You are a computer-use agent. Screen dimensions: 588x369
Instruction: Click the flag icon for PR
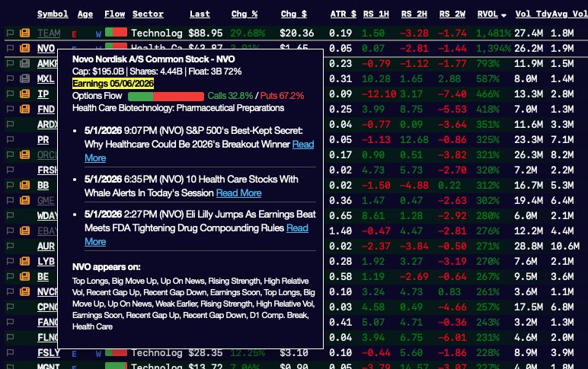pos(10,139)
